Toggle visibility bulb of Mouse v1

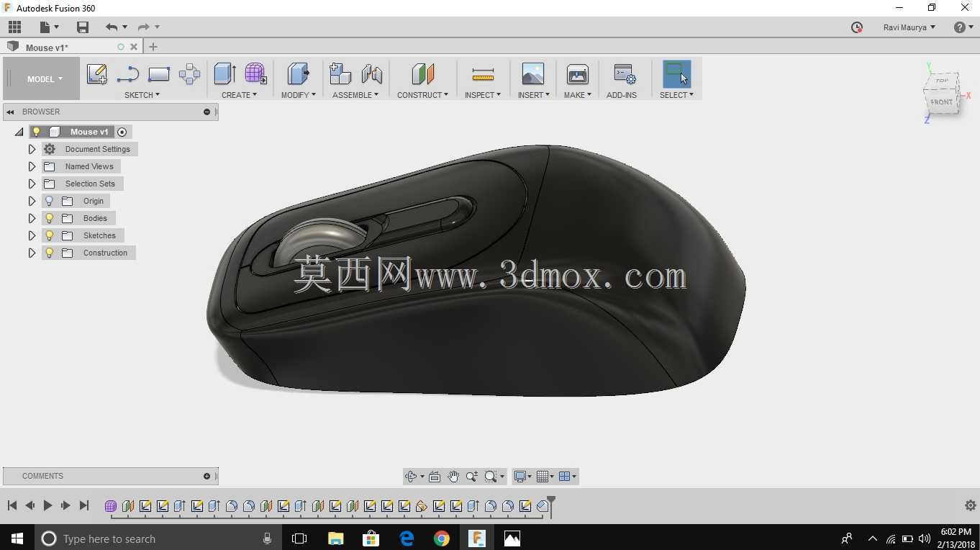click(37, 132)
